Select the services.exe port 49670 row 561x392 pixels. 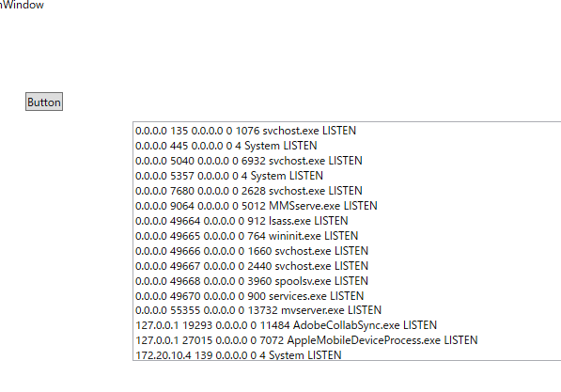(x=347, y=296)
